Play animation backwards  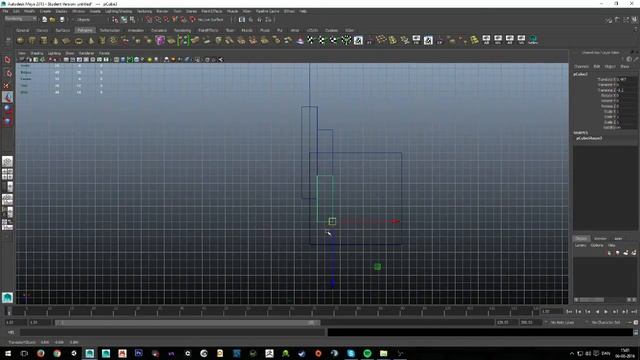(597, 312)
